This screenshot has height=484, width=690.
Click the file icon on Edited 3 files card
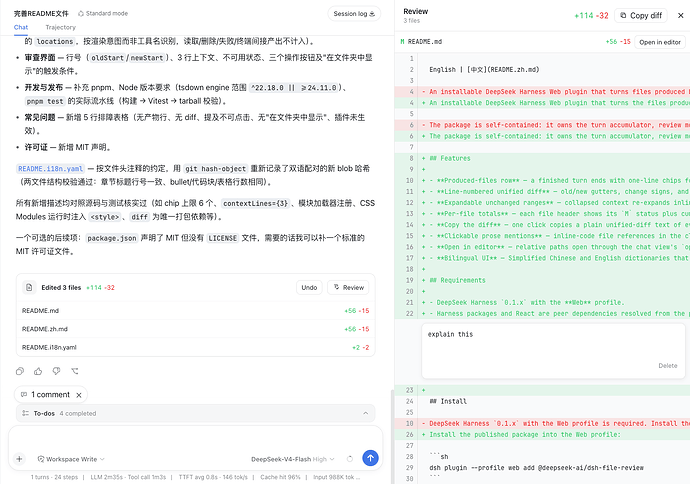29,287
